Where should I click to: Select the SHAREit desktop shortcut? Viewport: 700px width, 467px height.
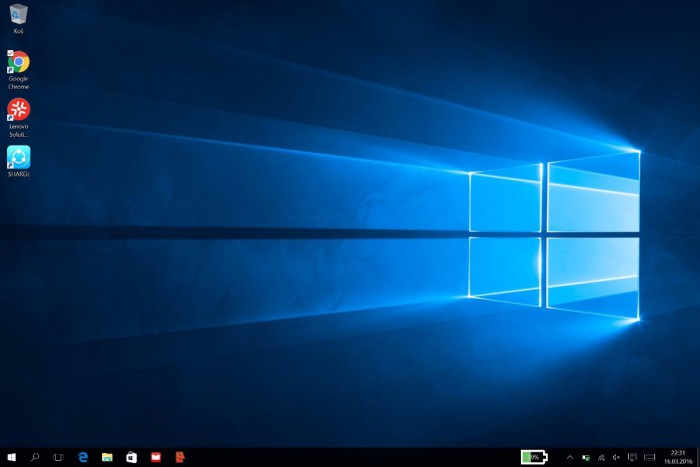[x=18, y=157]
